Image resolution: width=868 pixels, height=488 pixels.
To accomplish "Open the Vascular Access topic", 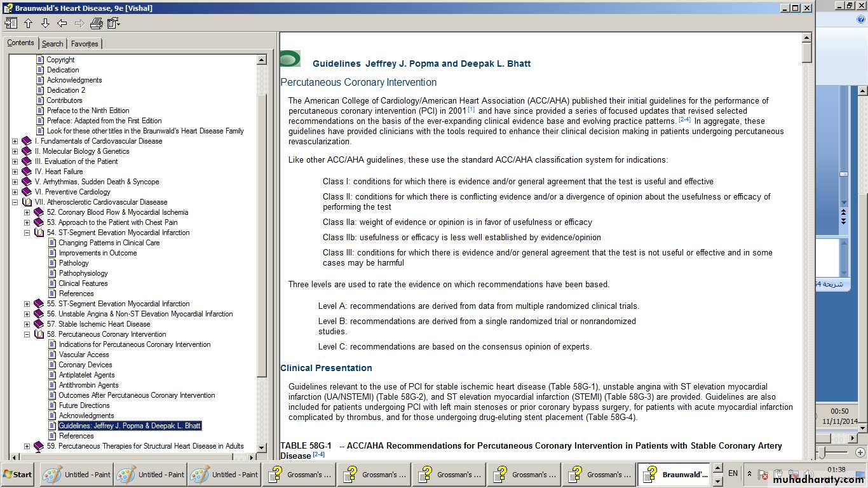I will tap(84, 355).
